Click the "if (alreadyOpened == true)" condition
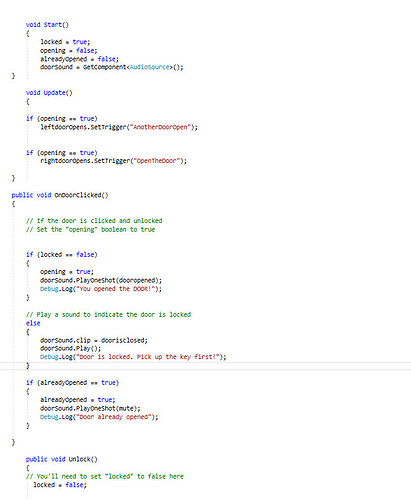The image size is (411, 500). pyautogui.click(x=72, y=383)
